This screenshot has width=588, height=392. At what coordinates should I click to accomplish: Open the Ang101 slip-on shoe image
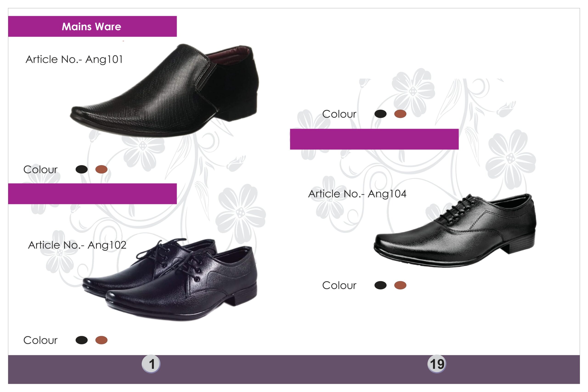(164, 90)
